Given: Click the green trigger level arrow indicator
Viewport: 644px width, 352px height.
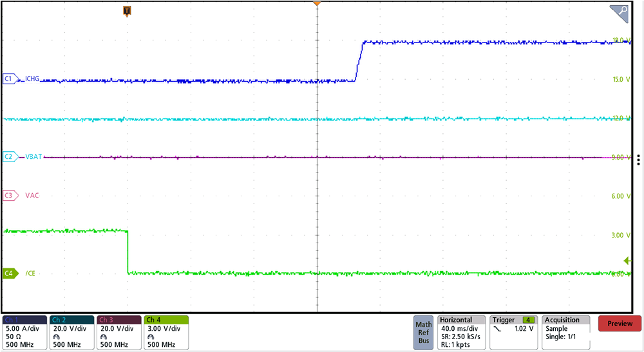Looking at the screenshot, I should point(627,261).
